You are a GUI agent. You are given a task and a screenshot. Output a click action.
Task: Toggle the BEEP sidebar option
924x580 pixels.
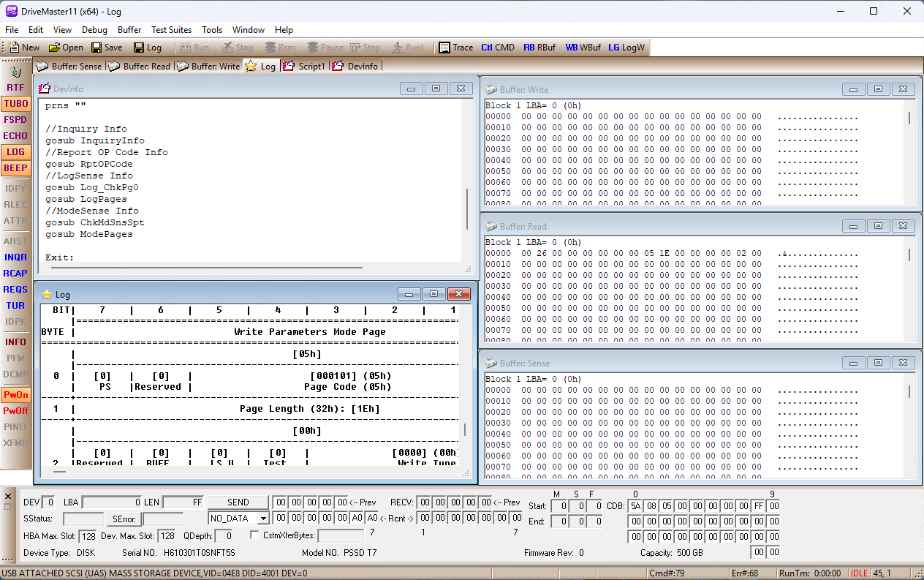coord(15,167)
